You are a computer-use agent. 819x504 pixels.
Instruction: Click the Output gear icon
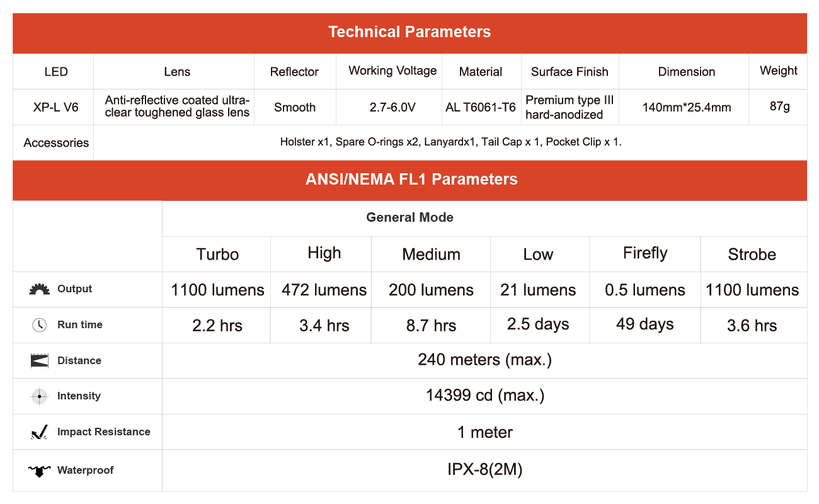coord(39,289)
